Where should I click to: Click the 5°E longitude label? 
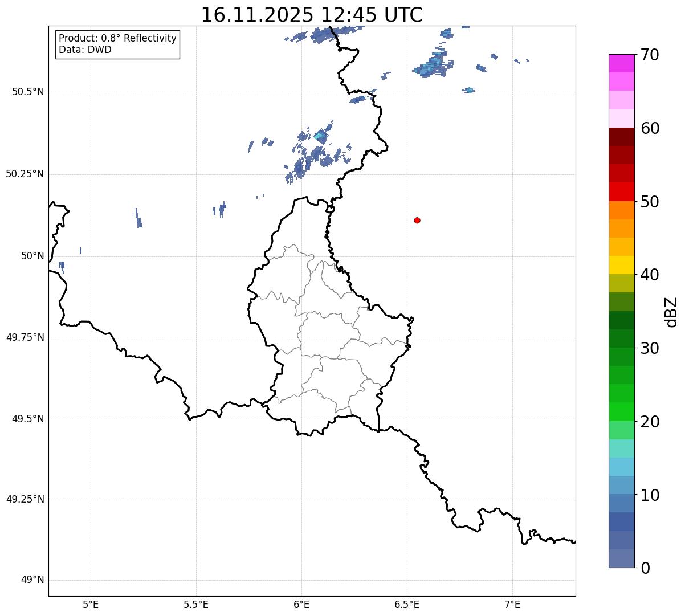point(91,604)
